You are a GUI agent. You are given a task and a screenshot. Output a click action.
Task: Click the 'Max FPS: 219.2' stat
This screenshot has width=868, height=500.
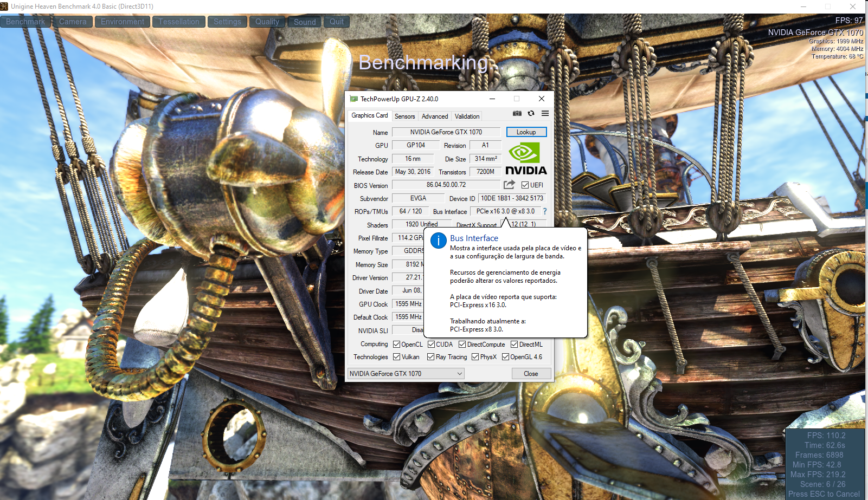[x=818, y=475]
